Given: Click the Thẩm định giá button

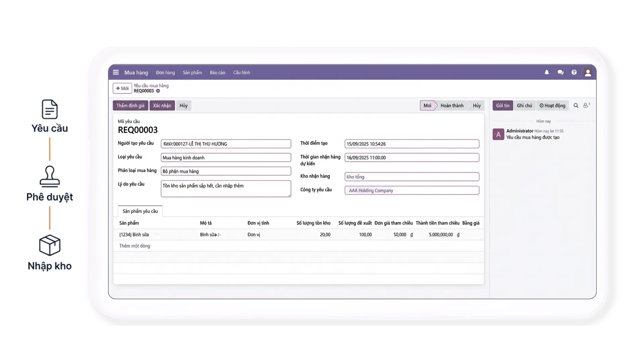Looking at the screenshot, I should [x=130, y=106].
